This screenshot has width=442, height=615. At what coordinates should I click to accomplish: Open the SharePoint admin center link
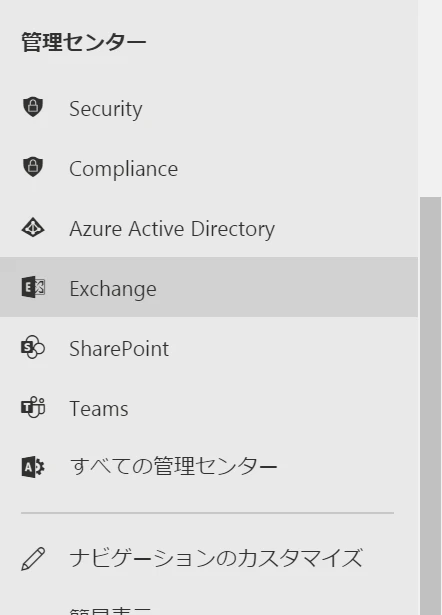(209, 348)
